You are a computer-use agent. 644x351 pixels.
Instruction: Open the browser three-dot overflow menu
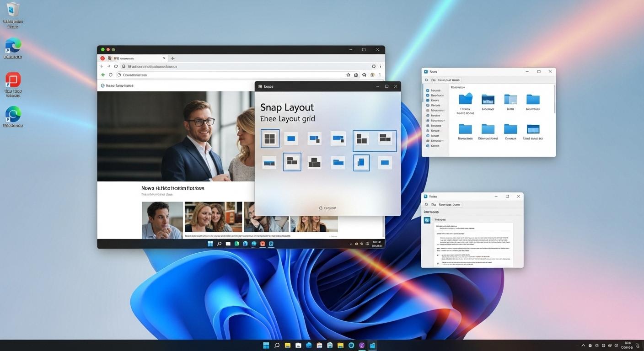[x=380, y=74]
